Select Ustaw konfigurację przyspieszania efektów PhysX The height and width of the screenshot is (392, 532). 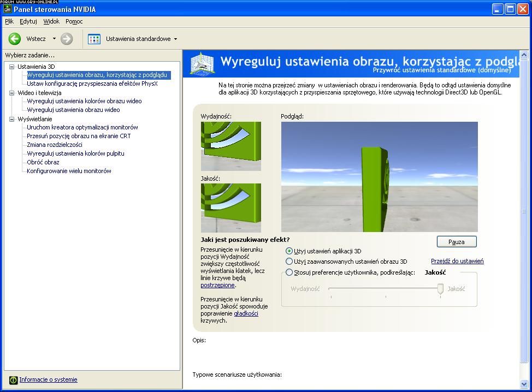(x=92, y=84)
